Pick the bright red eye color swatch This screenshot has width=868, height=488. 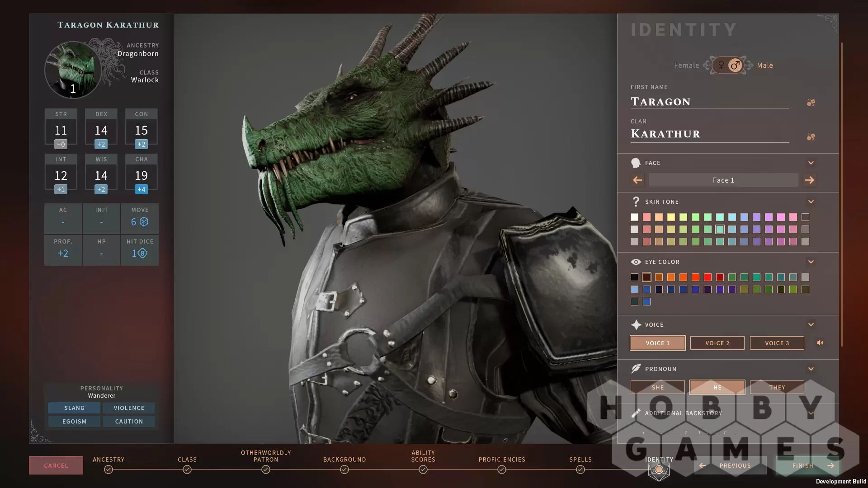(708, 277)
